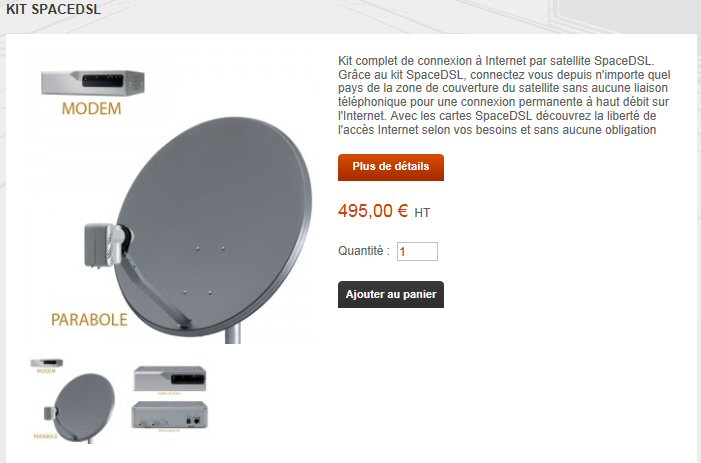Add the kit with "Ajouter au panier"
This screenshot has width=701, height=463.
click(x=391, y=295)
